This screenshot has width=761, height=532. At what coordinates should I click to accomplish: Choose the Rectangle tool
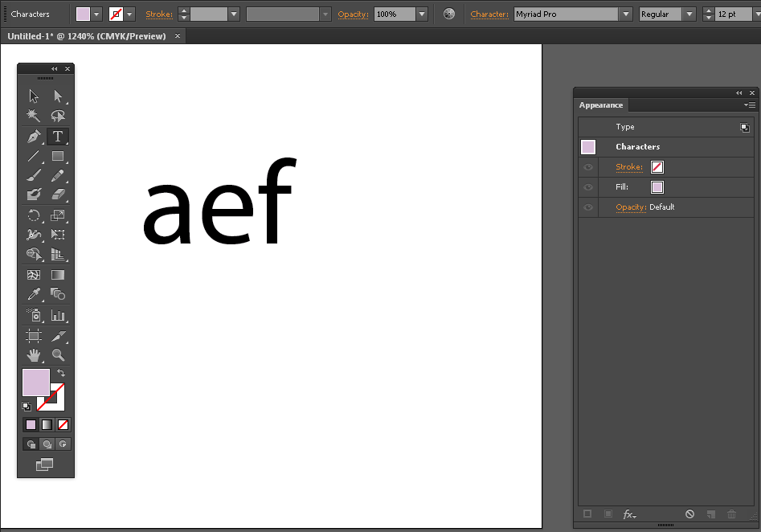(x=58, y=156)
